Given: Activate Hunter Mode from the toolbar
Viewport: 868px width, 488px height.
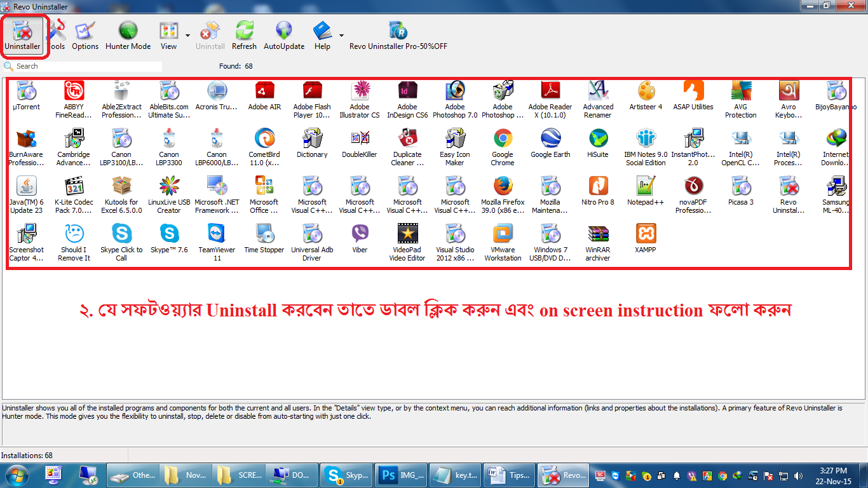Looking at the screenshot, I should point(128,35).
